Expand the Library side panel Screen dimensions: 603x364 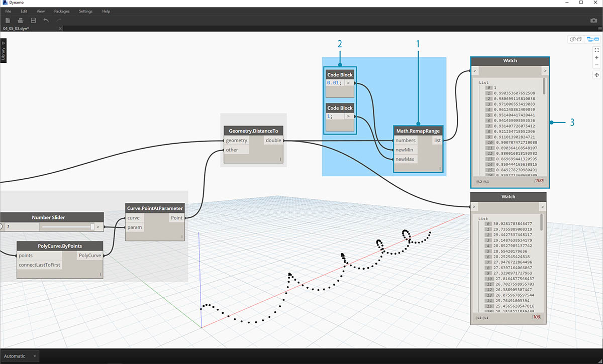click(4, 51)
